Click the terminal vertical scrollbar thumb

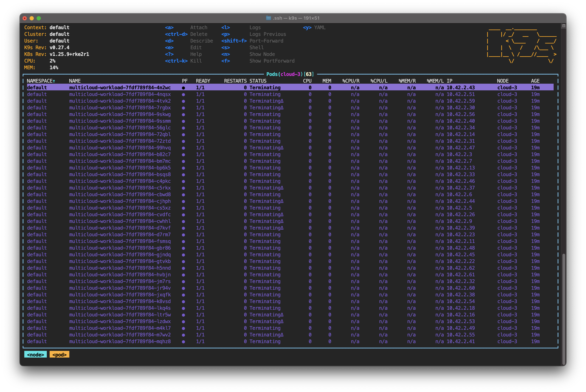coord(563,309)
